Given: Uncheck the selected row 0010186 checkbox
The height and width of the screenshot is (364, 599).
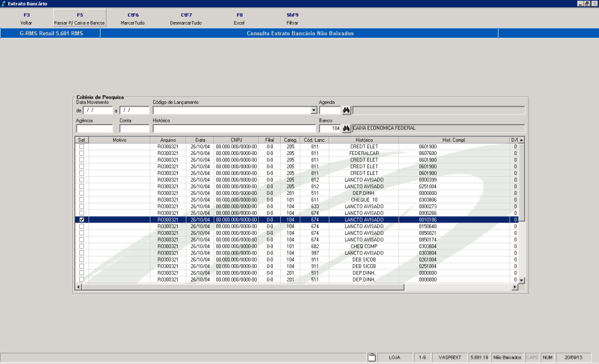Looking at the screenshot, I should pyautogui.click(x=82, y=220).
